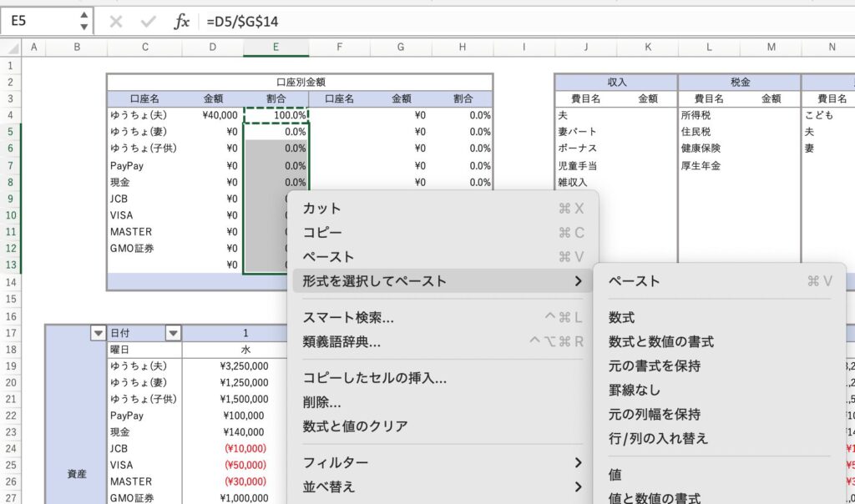Choose カット from the context menu
The image size is (855, 504).
[322, 209]
